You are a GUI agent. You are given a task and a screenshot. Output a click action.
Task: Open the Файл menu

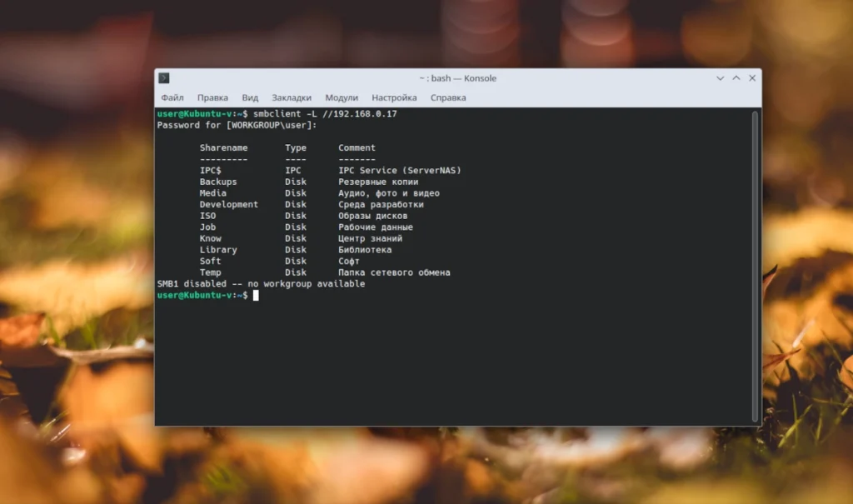pos(172,98)
